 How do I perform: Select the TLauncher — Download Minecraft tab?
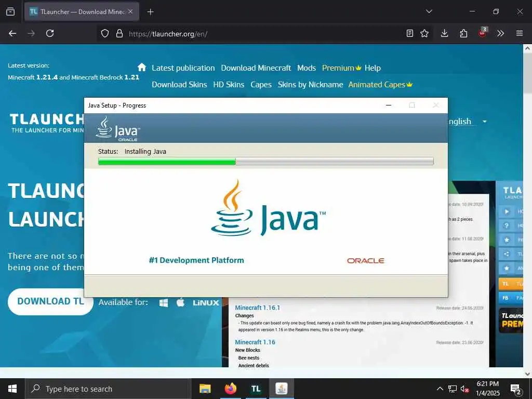(82, 11)
